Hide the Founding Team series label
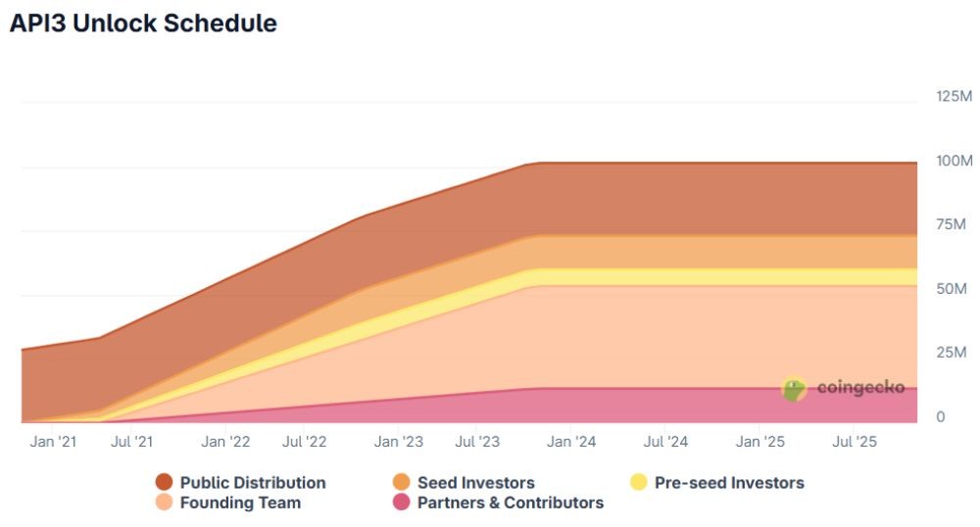The image size is (980, 527). 240,503
